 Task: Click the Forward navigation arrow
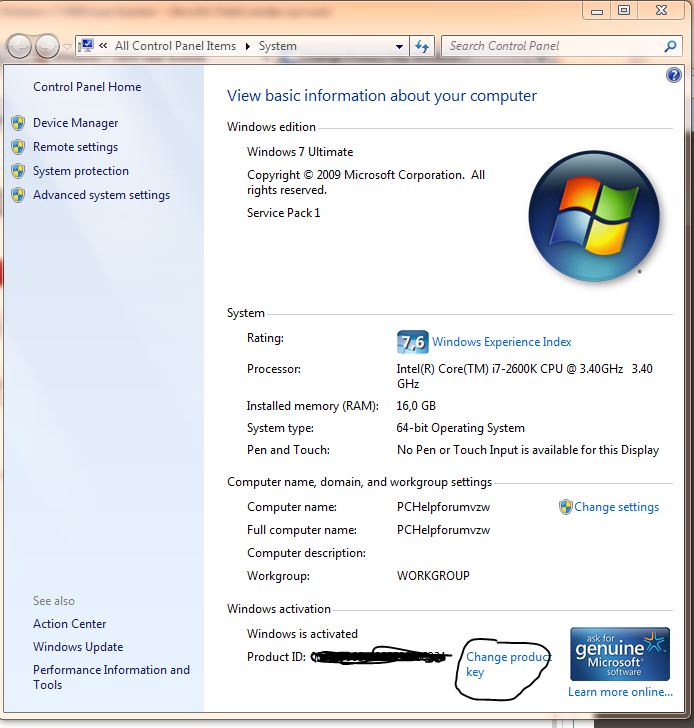[x=47, y=46]
